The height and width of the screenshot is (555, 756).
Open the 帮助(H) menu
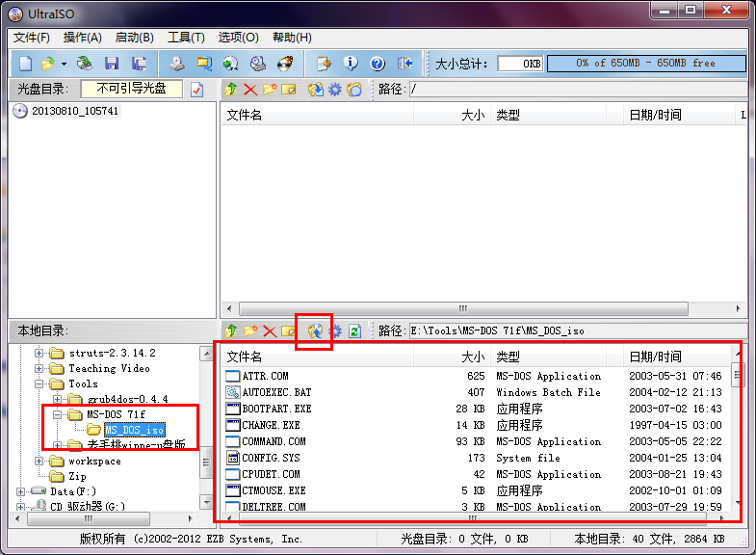[292, 38]
